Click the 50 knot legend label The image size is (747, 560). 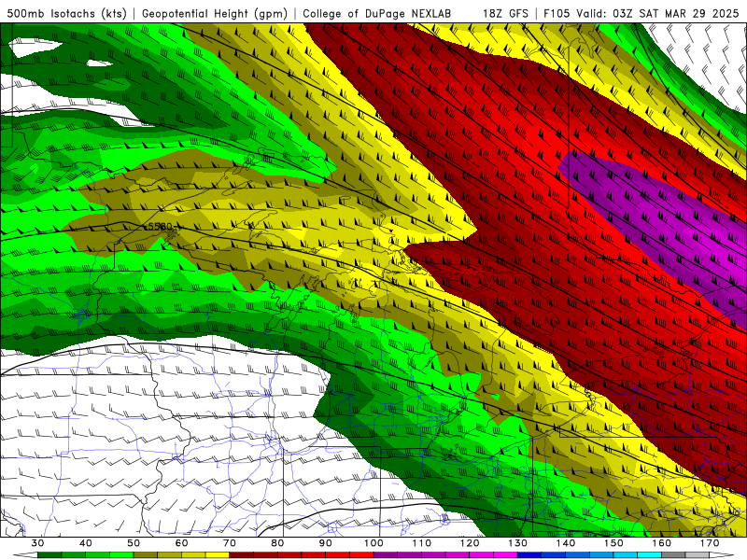pyautogui.click(x=134, y=543)
